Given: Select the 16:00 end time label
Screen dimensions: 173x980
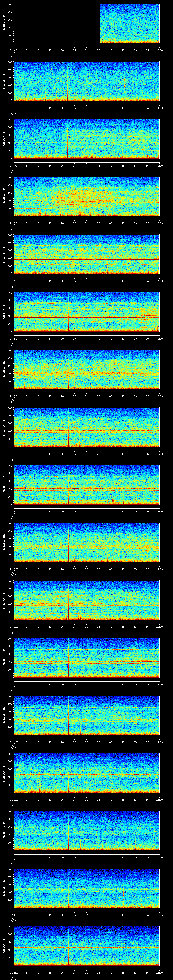Looking at the screenshot, I should point(160,396).
